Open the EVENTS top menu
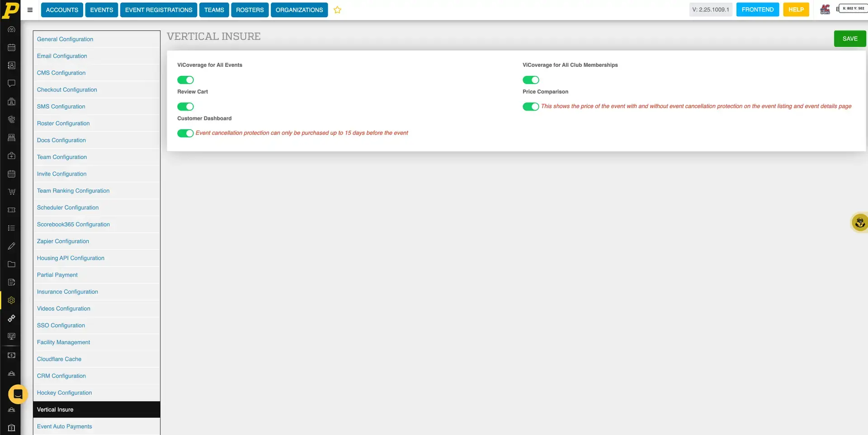This screenshot has width=868, height=435. click(x=102, y=10)
